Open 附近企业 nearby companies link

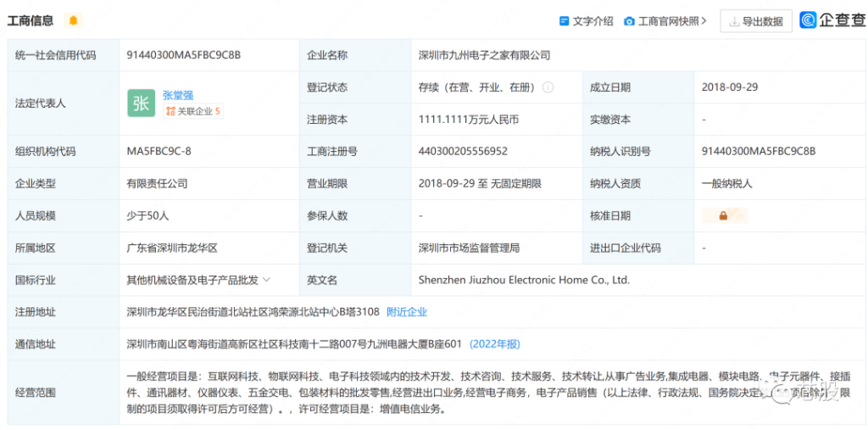click(407, 312)
